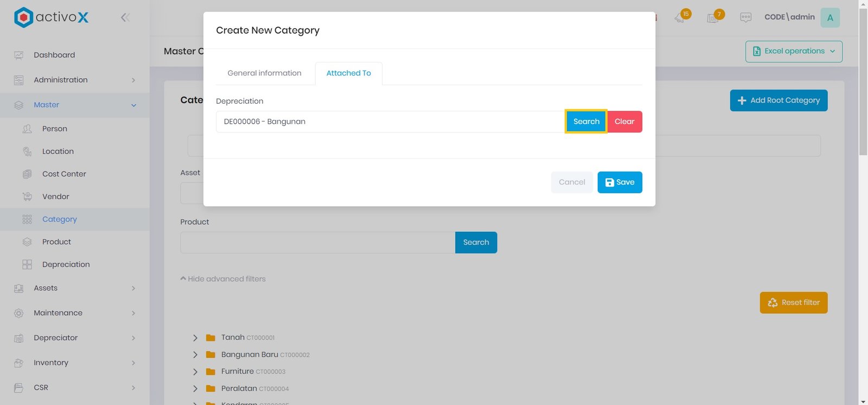Clear the selected depreciation
868x405 pixels.
point(624,122)
